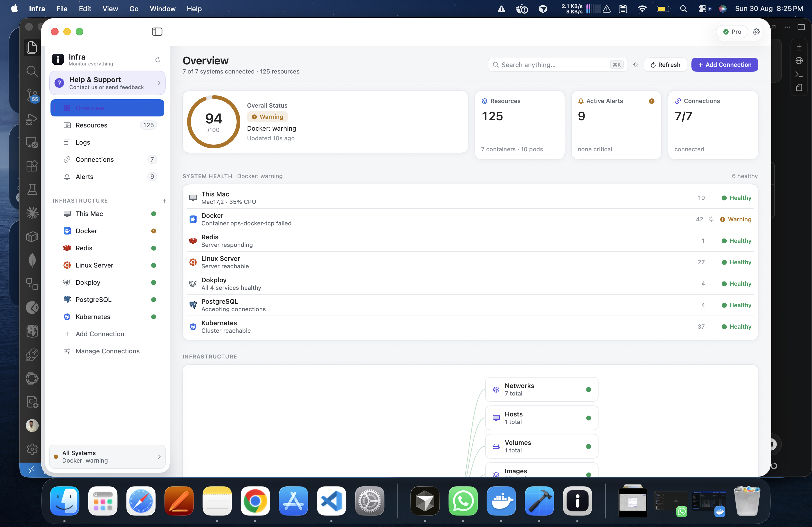Image resolution: width=812 pixels, height=527 pixels.
Task: Open Linux Server row in System Health
Action: coord(470,262)
